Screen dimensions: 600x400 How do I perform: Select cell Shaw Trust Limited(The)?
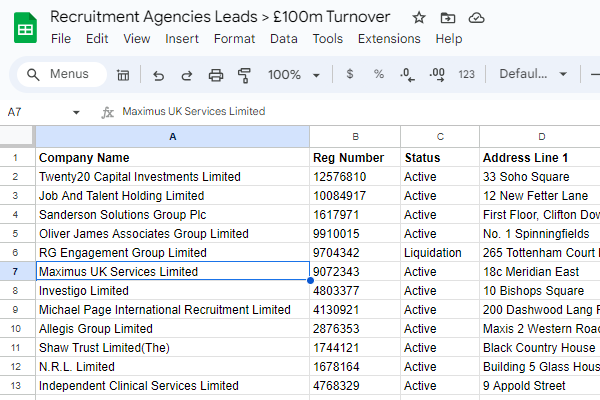click(173, 348)
